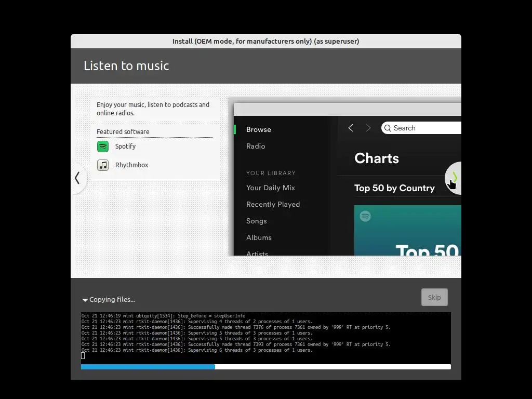Click the YOUR LIBRARY section label

point(271,173)
